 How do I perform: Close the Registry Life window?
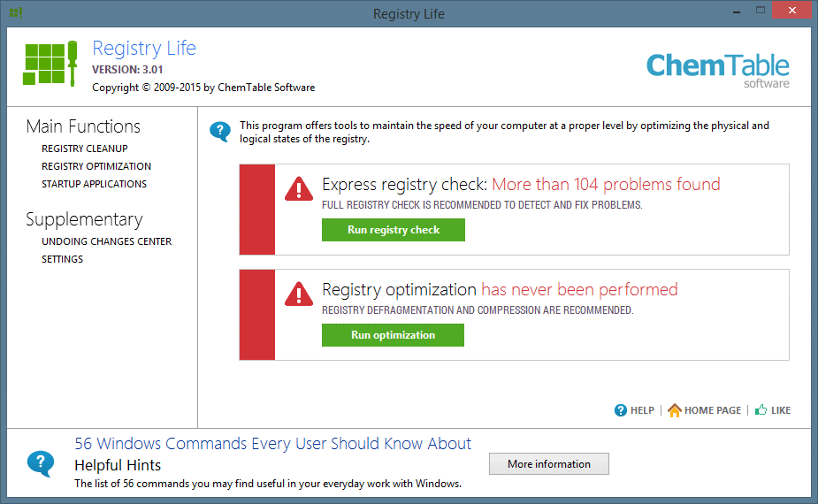point(792,11)
